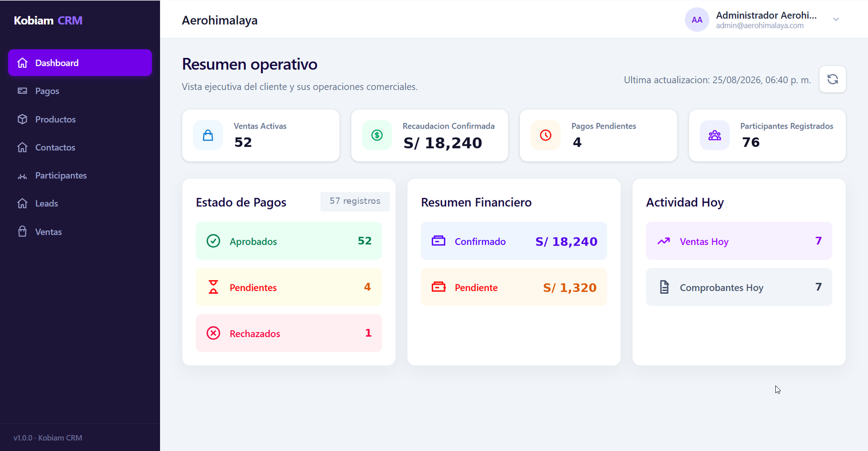Image resolution: width=868 pixels, height=451 pixels.
Task: Click the AA user avatar
Action: [x=697, y=20]
